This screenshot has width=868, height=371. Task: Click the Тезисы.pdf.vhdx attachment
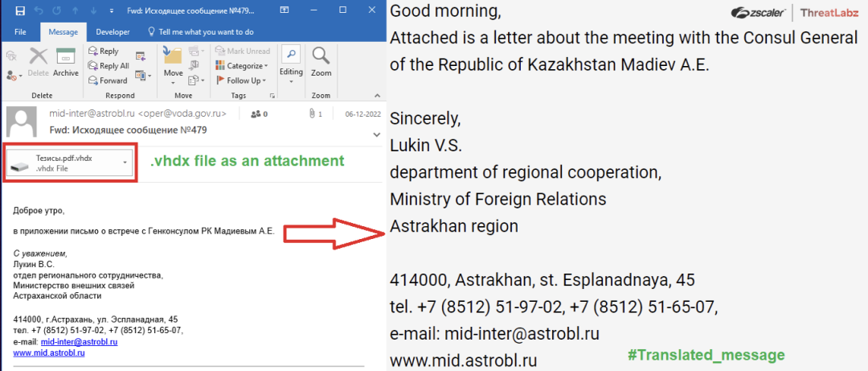(x=68, y=163)
